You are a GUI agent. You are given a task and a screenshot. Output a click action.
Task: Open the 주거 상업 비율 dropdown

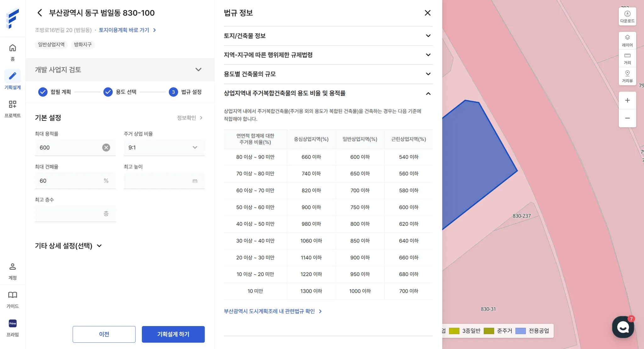coord(164,147)
